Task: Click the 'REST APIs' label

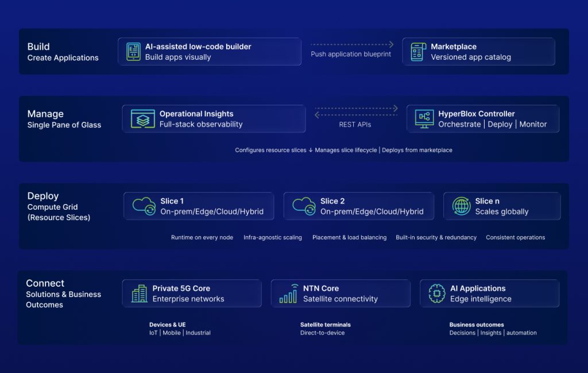Action: (355, 125)
